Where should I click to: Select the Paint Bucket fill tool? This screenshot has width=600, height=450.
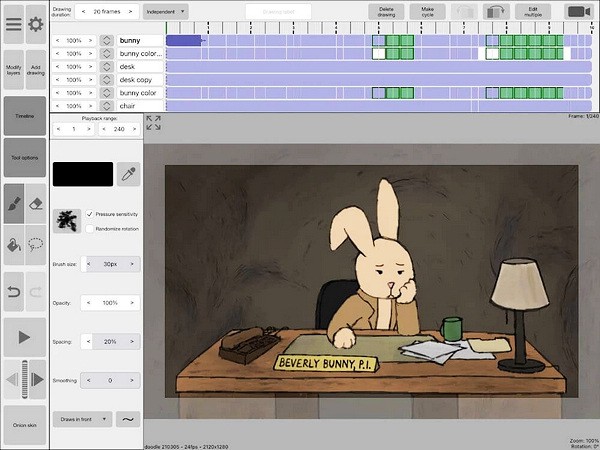pyautogui.click(x=13, y=243)
